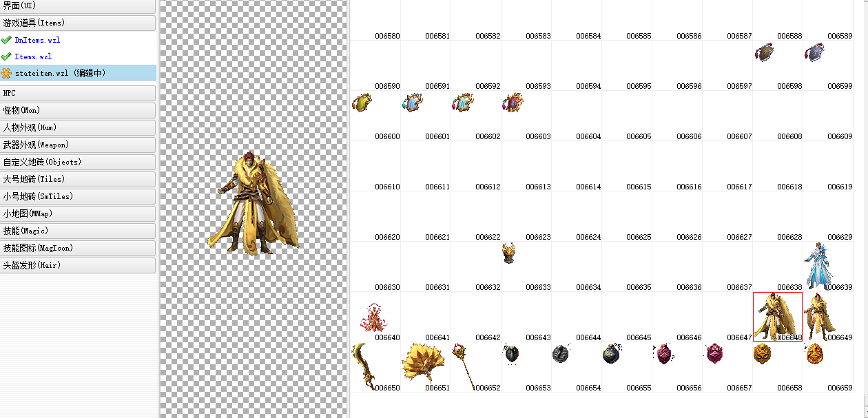Open the 界面(UI) category

coord(78,6)
